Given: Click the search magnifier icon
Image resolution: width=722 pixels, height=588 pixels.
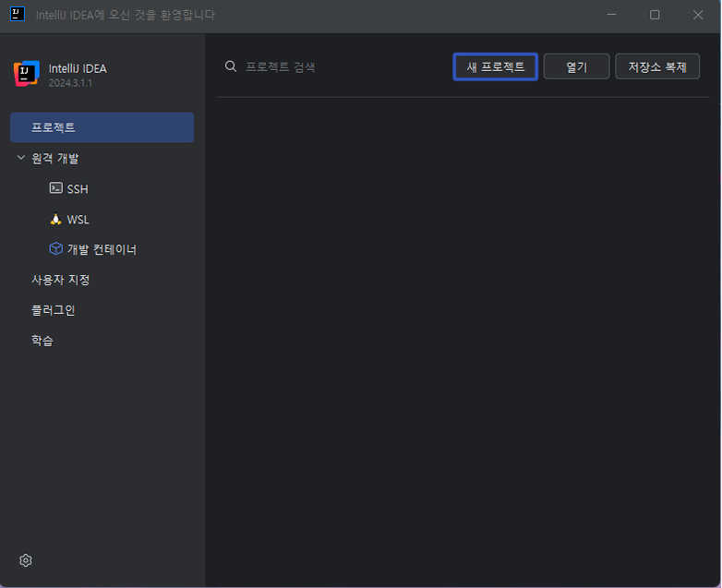Looking at the screenshot, I should point(231,66).
